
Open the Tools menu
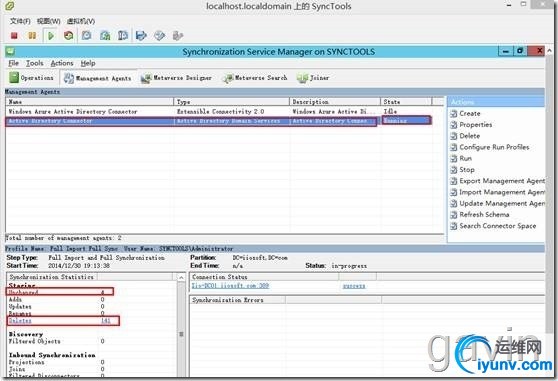pos(35,63)
